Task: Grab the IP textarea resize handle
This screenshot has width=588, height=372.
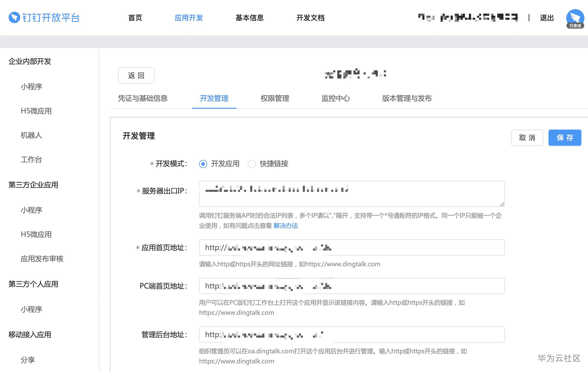Action: click(502, 204)
